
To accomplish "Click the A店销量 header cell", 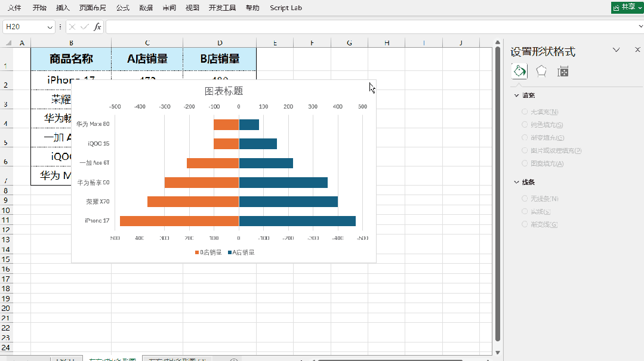I will (147, 58).
